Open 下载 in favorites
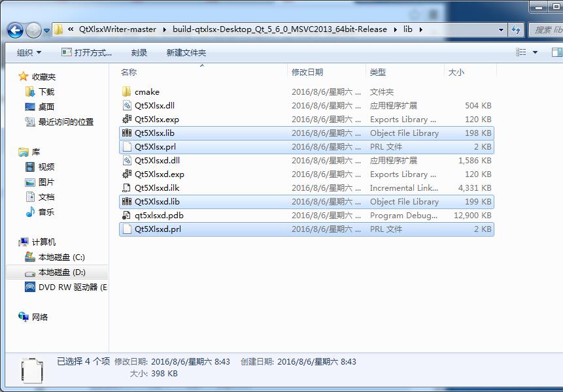The width and height of the screenshot is (563, 392). [x=46, y=92]
